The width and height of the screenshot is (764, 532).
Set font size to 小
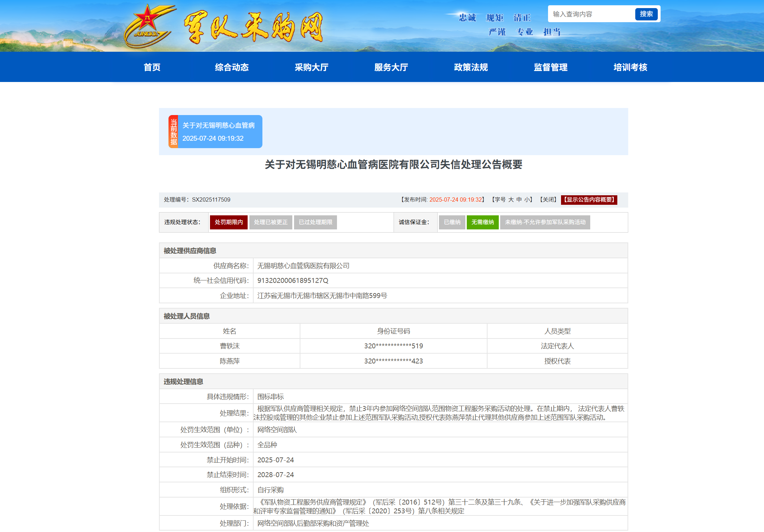[527, 199]
